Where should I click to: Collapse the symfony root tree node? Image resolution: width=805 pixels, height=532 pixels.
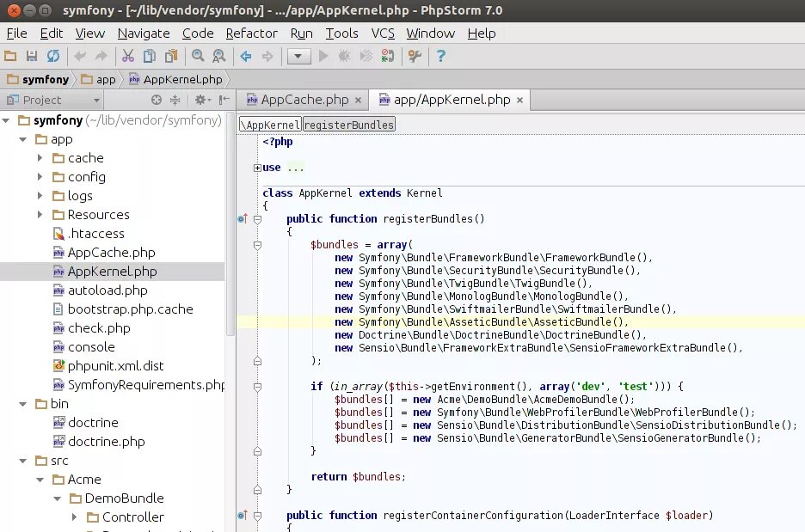coord(6,120)
